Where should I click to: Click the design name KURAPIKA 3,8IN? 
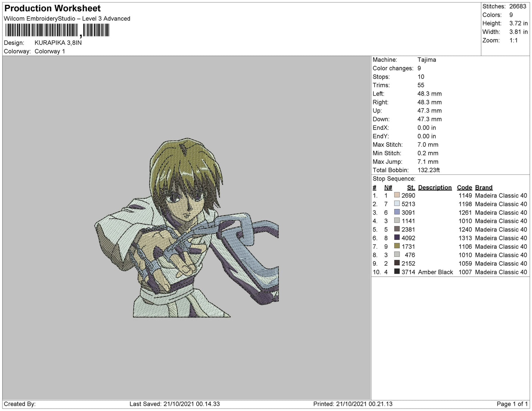(x=58, y=43)
